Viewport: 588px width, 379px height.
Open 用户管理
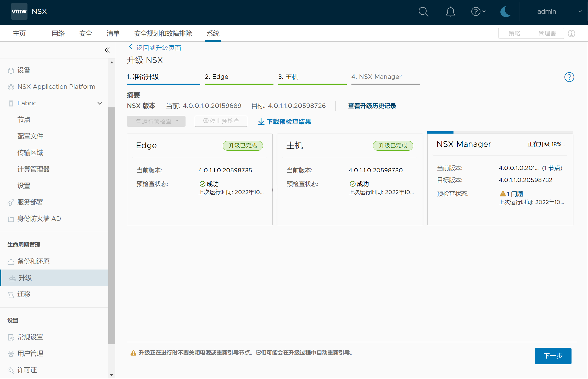click(30, 354)
